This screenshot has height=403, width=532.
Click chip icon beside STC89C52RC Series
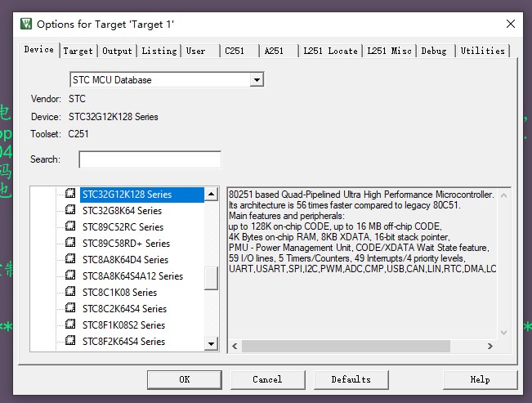click(70, 226)
